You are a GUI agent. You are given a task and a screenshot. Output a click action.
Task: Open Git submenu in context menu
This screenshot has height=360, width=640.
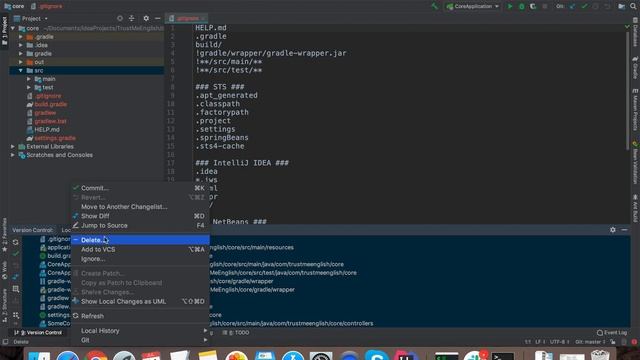click(140, 340)
